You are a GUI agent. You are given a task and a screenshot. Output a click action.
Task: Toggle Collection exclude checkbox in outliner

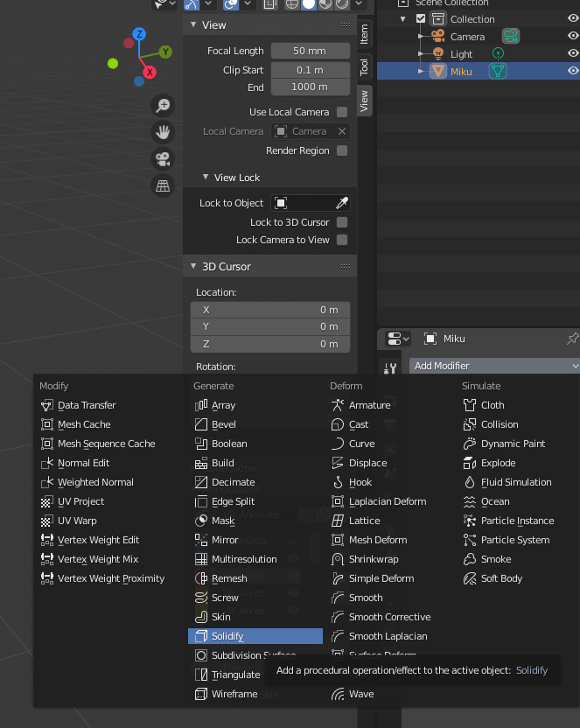421,18
